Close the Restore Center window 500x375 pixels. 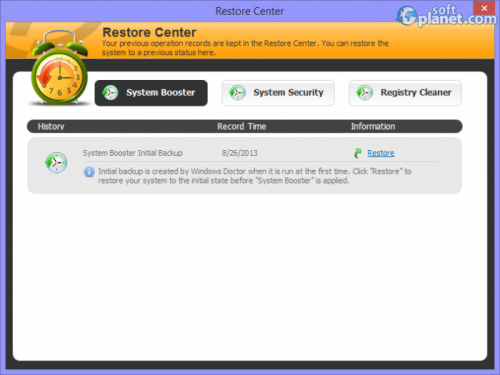(484, 8)
